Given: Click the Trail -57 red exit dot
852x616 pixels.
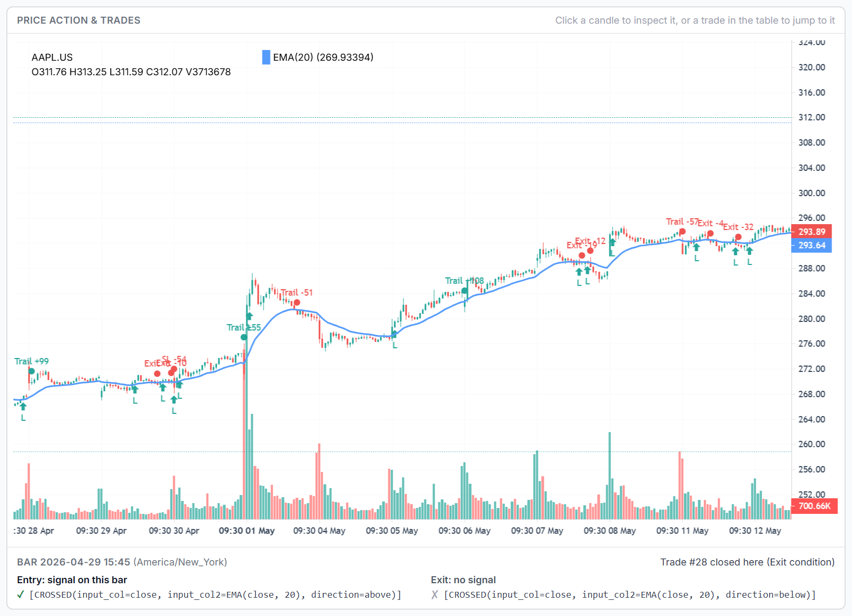Looking at the screenshot, I should coord(683,232).
